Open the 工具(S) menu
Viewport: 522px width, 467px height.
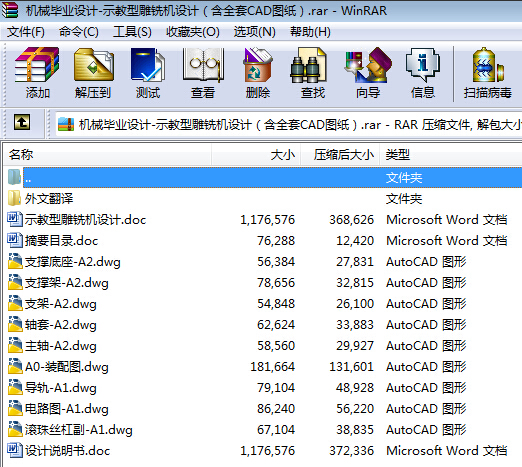coord(132,32)
